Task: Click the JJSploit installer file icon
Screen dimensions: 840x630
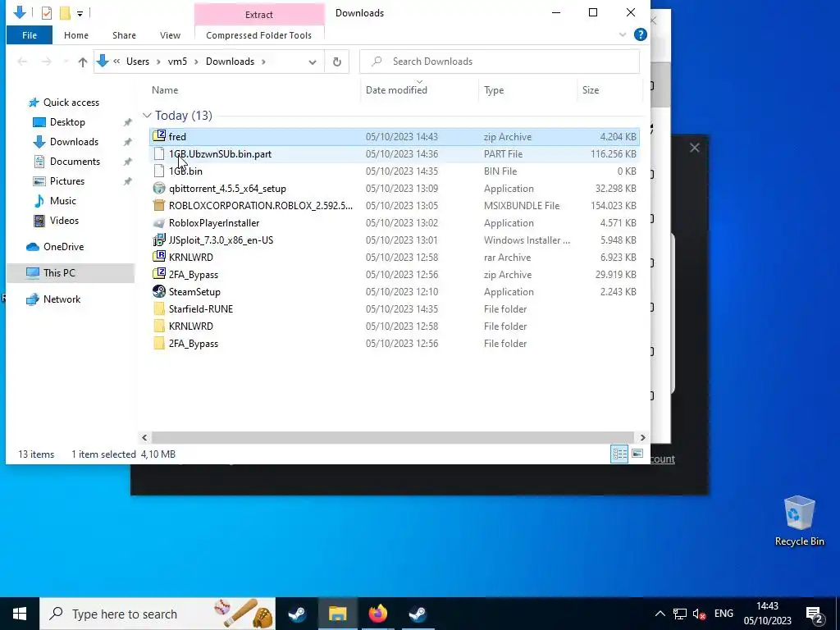Action: (159, 240)
